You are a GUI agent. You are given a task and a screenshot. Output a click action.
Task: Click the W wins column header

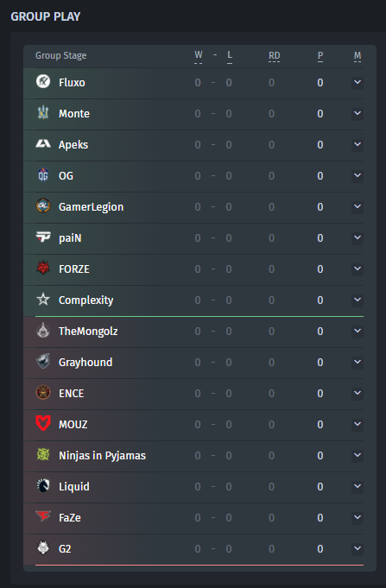(199, 55)
